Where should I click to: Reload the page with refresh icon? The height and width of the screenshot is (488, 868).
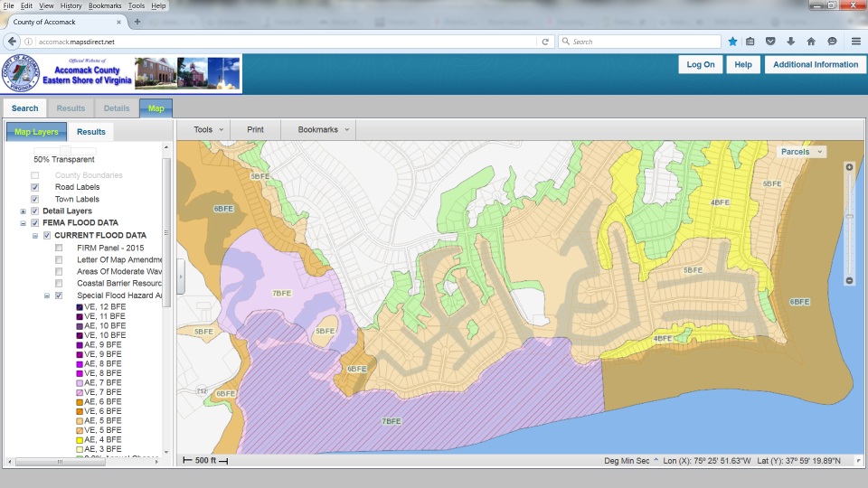point(545,42)
